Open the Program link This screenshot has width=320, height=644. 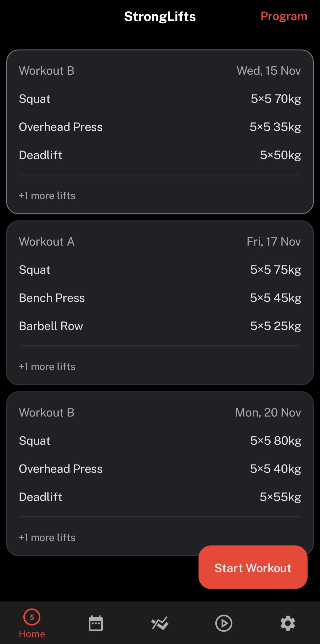(284, 16)
